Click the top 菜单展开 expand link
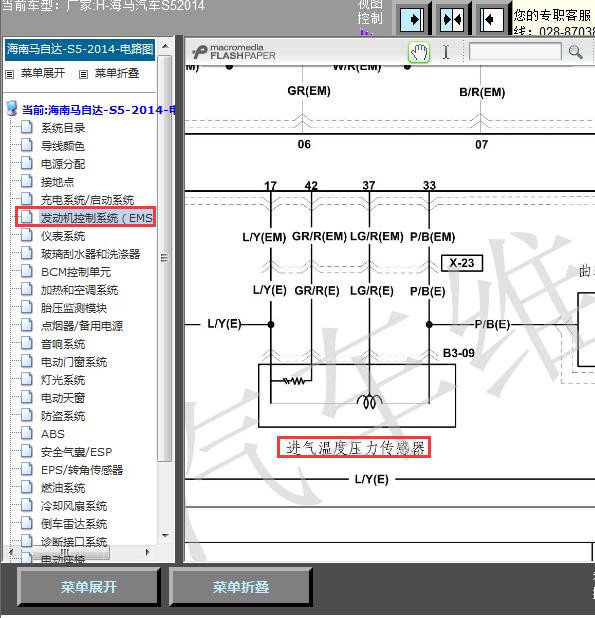The image size is (595, 618). [x=43, y=73]
